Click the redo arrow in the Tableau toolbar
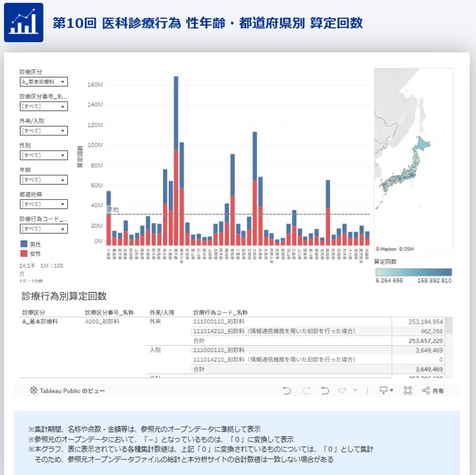 [x=306, y=391]
